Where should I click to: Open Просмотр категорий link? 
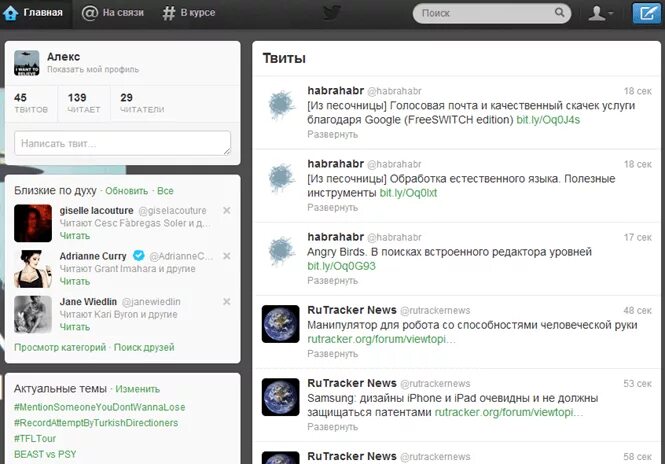[60, 347]
